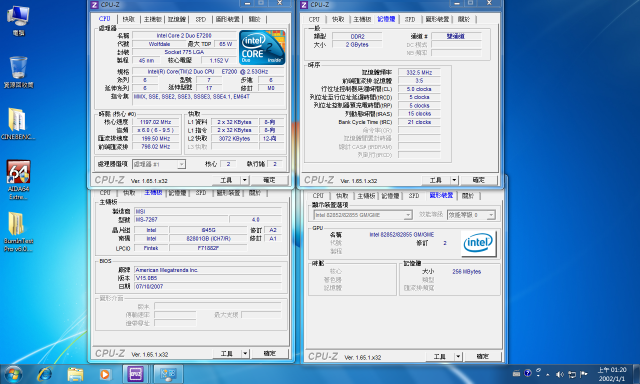Open the CINEBENCH folder icon
The width and height of the screenshot is (640, 384).
(18, 124)
